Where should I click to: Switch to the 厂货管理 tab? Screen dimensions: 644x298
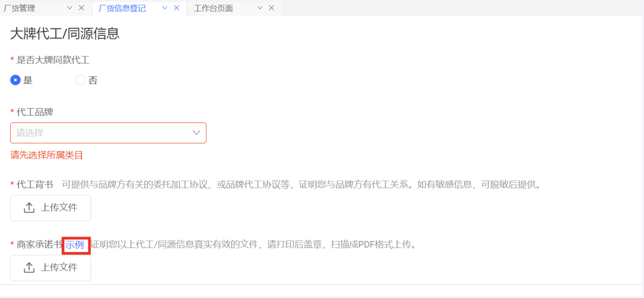click(x=19, y=8)
